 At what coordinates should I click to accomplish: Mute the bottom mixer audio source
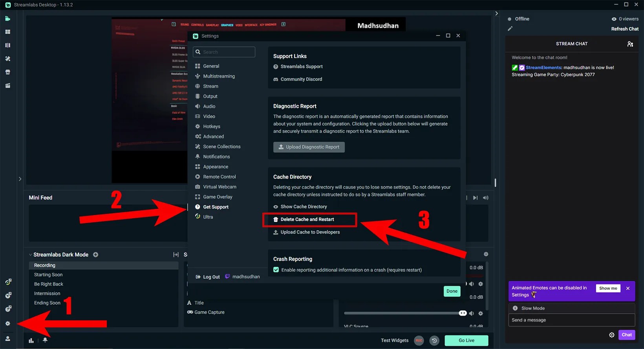[472, 313]
